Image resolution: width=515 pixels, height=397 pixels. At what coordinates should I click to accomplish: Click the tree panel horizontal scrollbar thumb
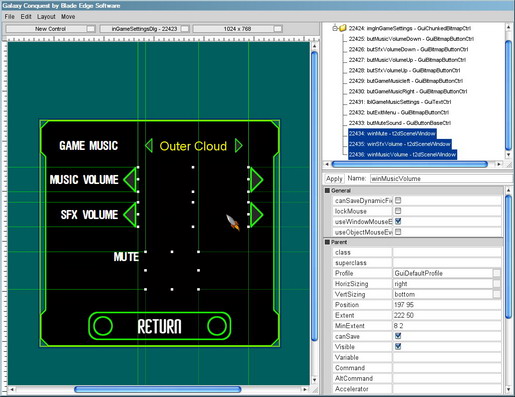pyautogui.click(x=409, y=164)
